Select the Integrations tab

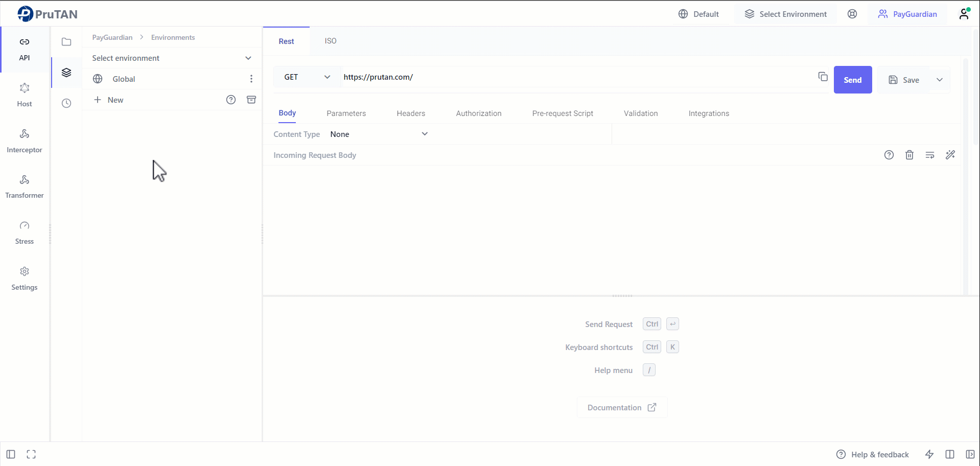pyautogui.click(x=709, y=113)
